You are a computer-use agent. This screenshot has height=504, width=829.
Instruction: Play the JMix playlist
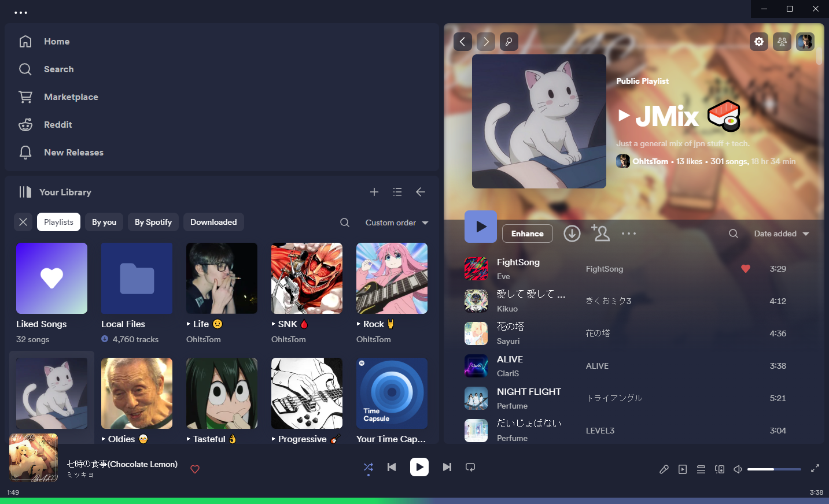pyautogui.click(x=481, y=227)
